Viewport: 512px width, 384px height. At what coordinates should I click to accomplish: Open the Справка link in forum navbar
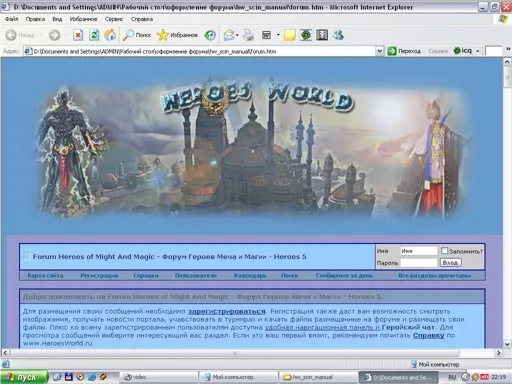pyautogui.click(x=146, y=276)
